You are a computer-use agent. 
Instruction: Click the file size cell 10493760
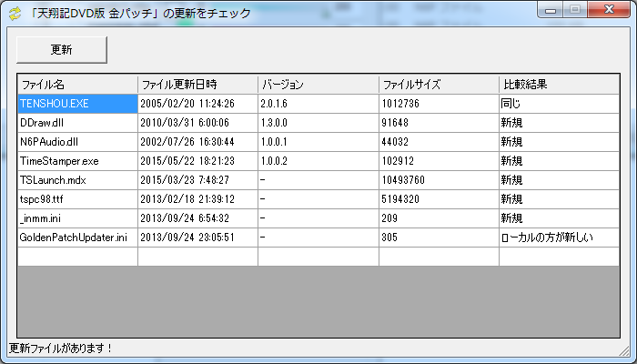pyautogui.click(x=439, y=180)
